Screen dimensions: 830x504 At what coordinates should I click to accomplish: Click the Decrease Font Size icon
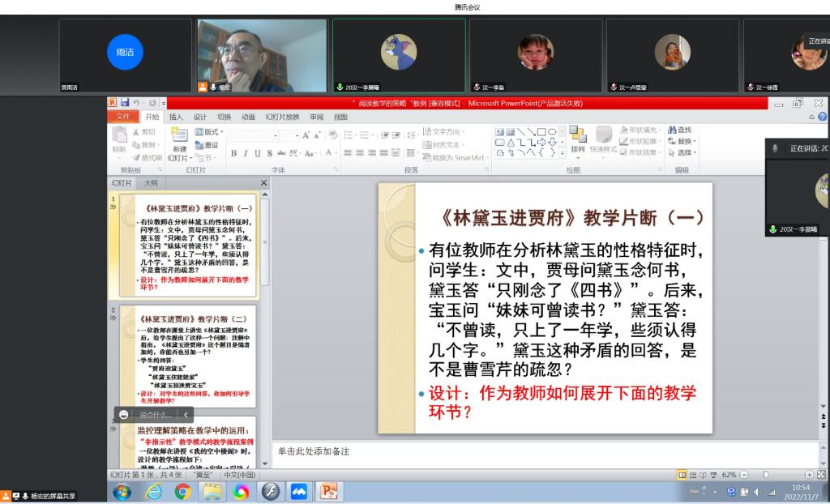(x=317, y=135)
